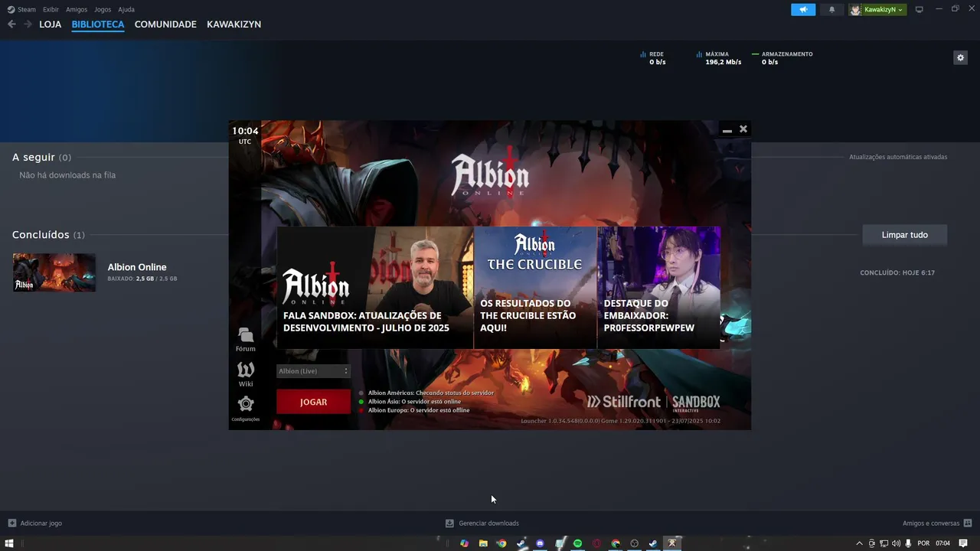Open the Fala Sandbox news card

click(375, 288)
